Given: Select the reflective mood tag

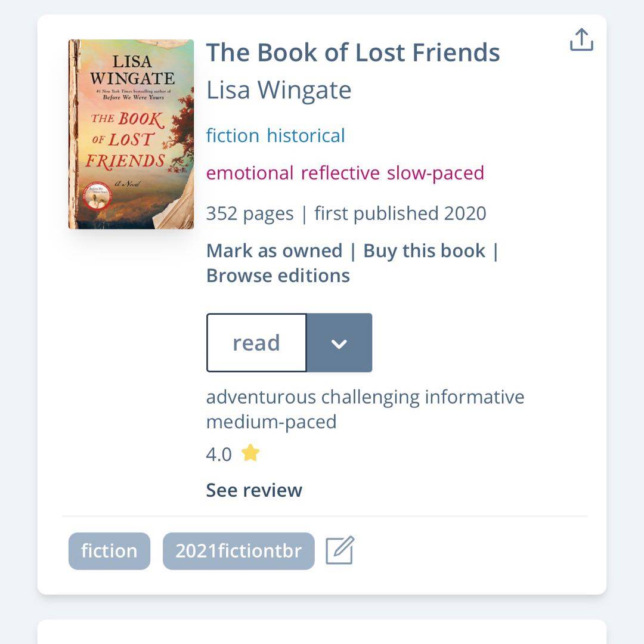Looking at the screenshot, I should (340, 173).
